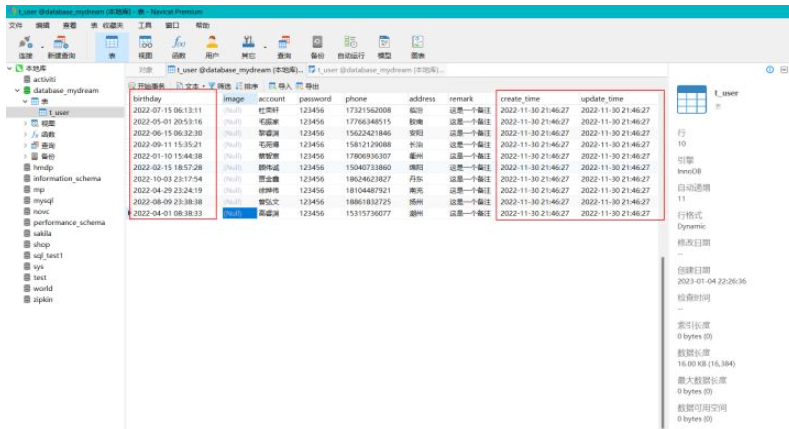
Task: Expand the 视图 node in sidebar tree
Action: pyautogui.click(x=25, y=123)
